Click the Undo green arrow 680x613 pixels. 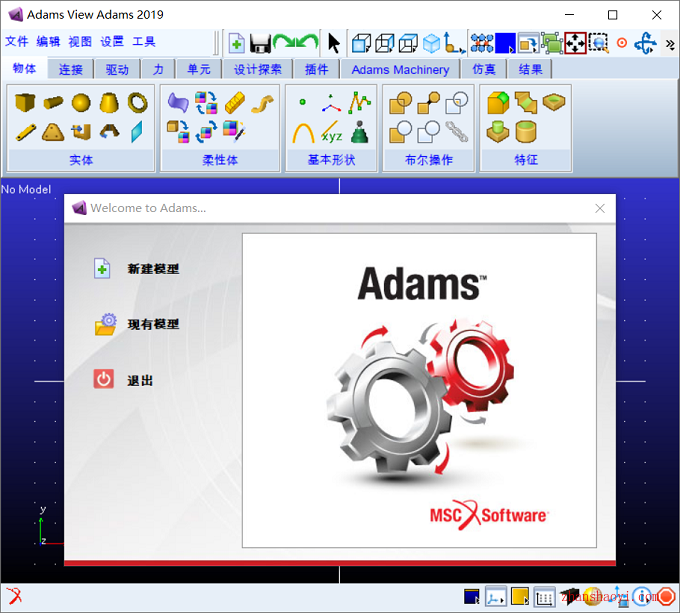(307, 43)
